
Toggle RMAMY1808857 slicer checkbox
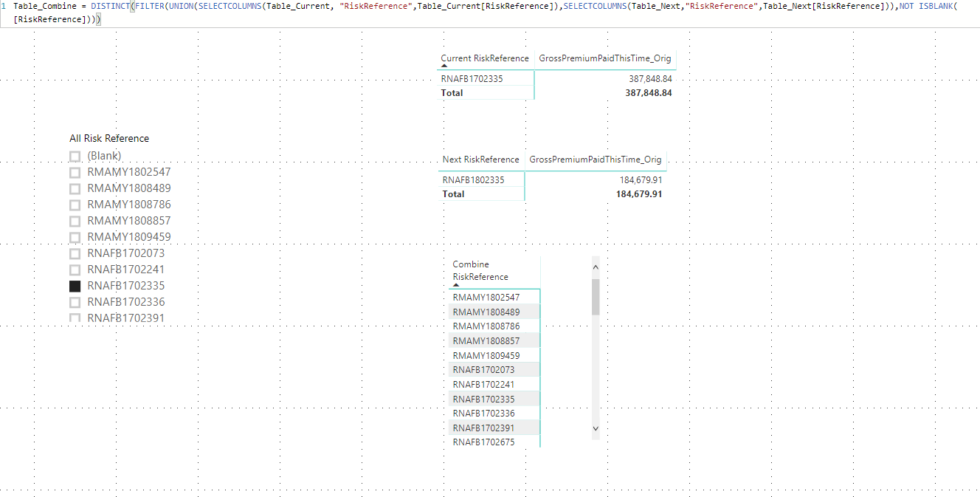tap(75, 222)
